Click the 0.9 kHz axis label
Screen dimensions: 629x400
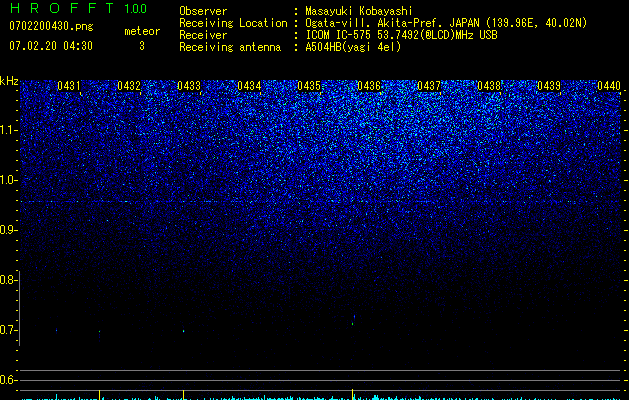9,230
